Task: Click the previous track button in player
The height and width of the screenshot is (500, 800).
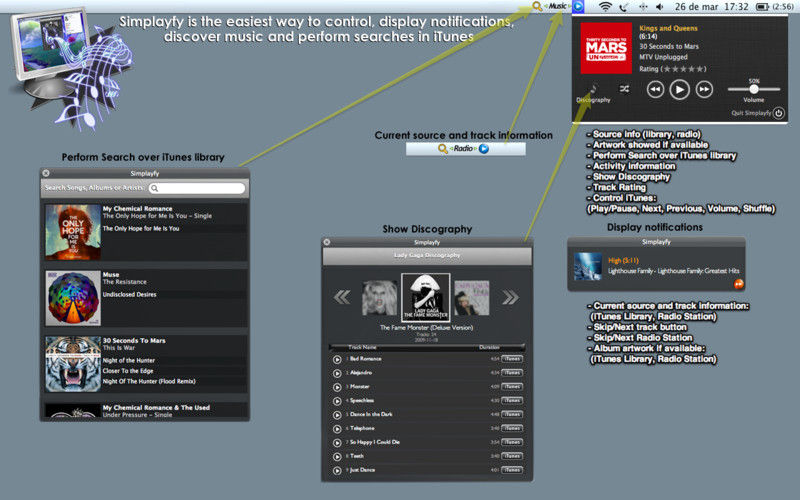Action: [x=655, y=90]
